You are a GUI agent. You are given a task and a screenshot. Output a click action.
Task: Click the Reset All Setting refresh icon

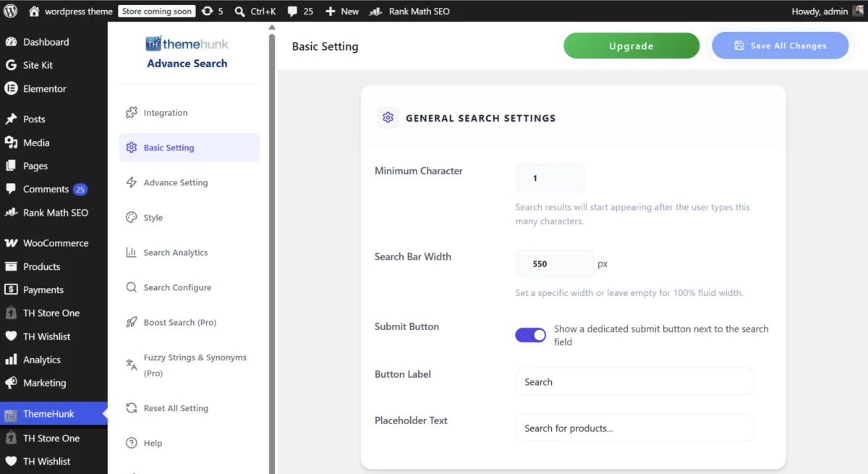131,408
